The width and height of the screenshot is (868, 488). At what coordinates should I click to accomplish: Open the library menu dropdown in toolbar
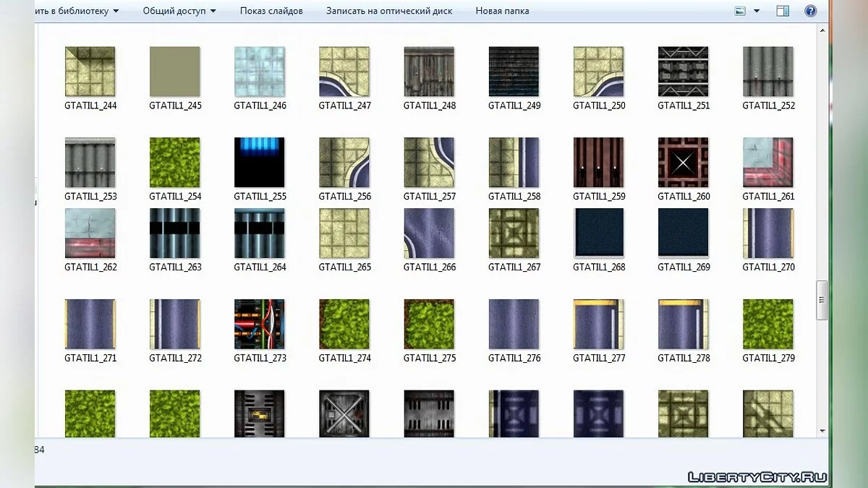click(x=77, y=11)
